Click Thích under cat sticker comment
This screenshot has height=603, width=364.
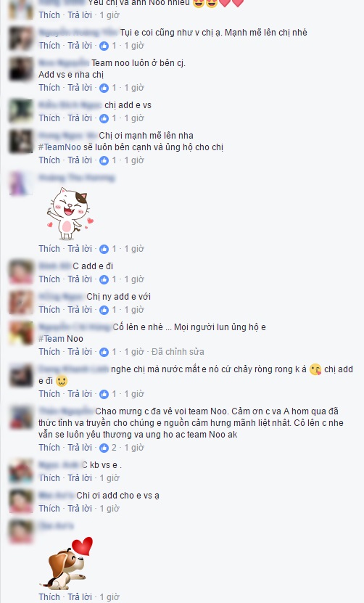pyautogui.click(x=49, y=249)
